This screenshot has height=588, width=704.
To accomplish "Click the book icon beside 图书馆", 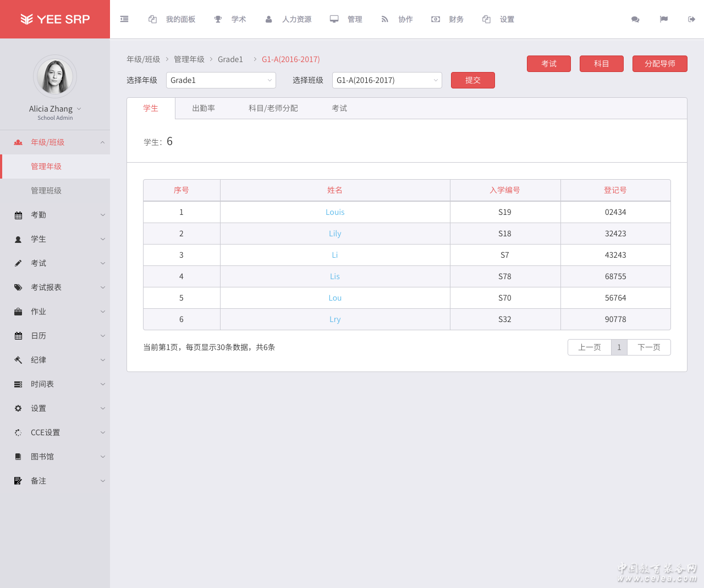I will [18, 457].
